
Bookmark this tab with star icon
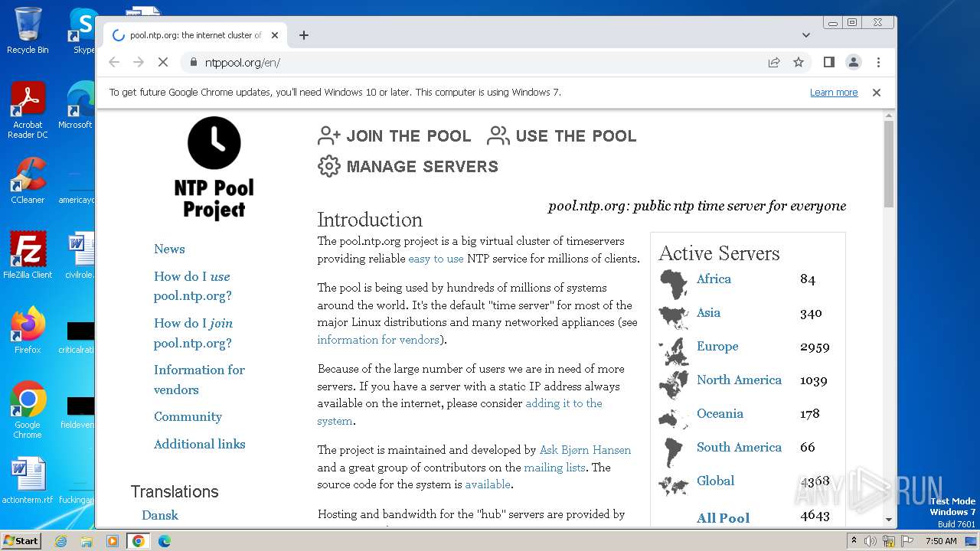pyautogui.click(x=799, y=62)
